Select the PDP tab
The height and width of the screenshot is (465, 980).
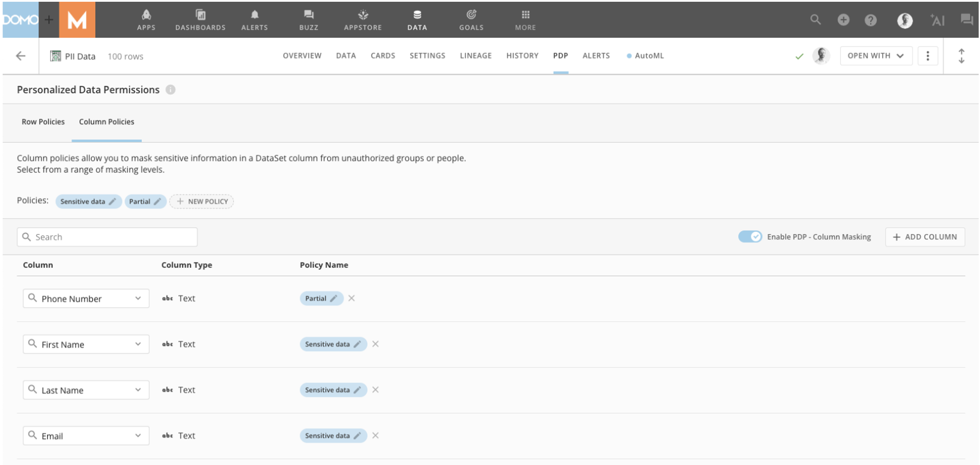click(x=561, y=56)
